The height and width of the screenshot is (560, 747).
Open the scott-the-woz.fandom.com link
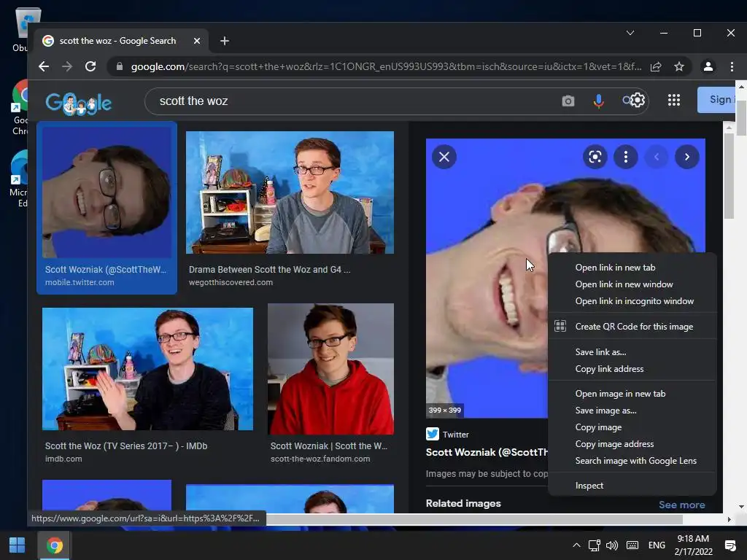[320, 459]
